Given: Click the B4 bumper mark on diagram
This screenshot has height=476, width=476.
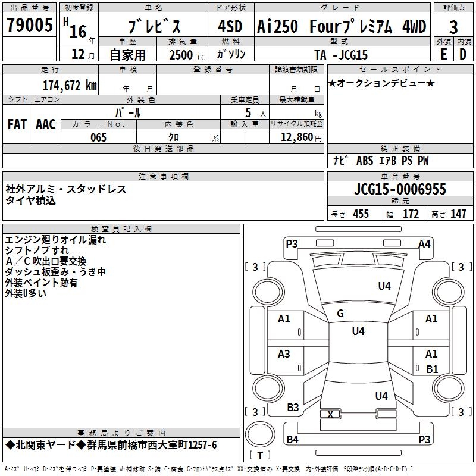Looking at the screenshot, I should point(292,439).
